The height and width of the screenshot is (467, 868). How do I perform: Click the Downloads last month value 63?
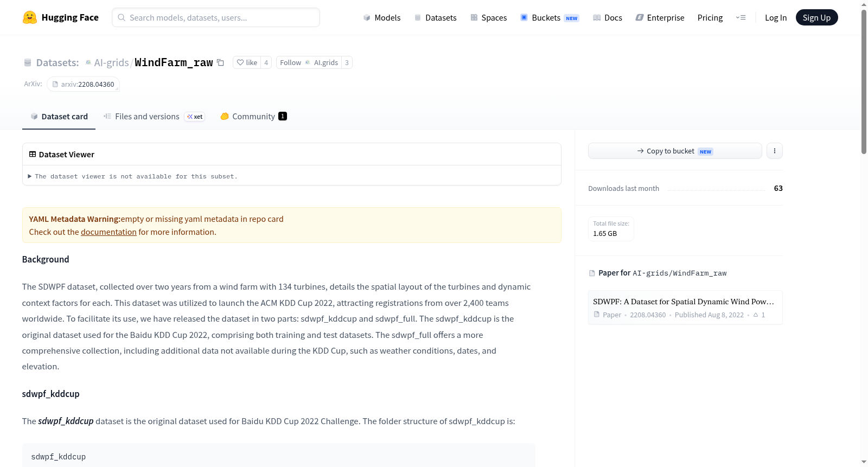point(778,188)
